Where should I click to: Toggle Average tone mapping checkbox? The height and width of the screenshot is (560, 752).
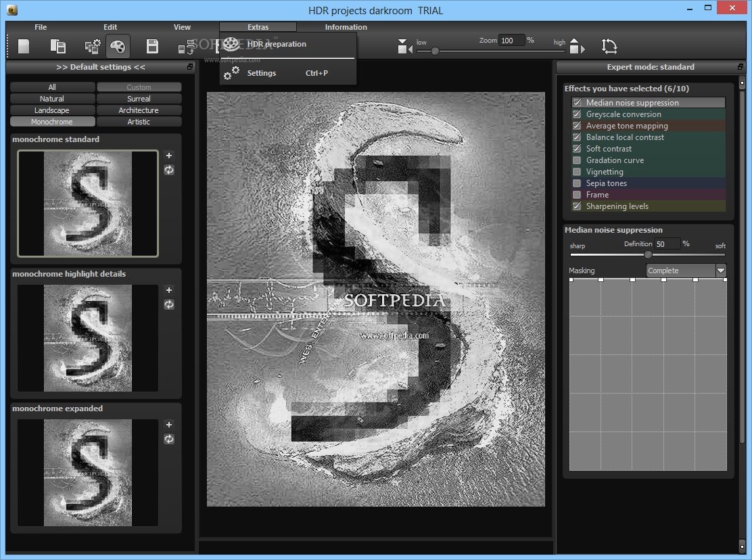(577, 126)
